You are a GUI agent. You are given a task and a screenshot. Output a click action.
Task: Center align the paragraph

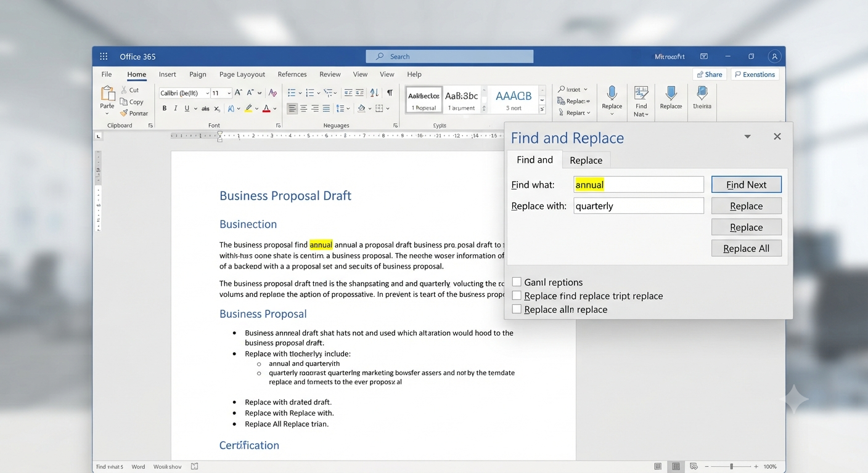point(304,108)
